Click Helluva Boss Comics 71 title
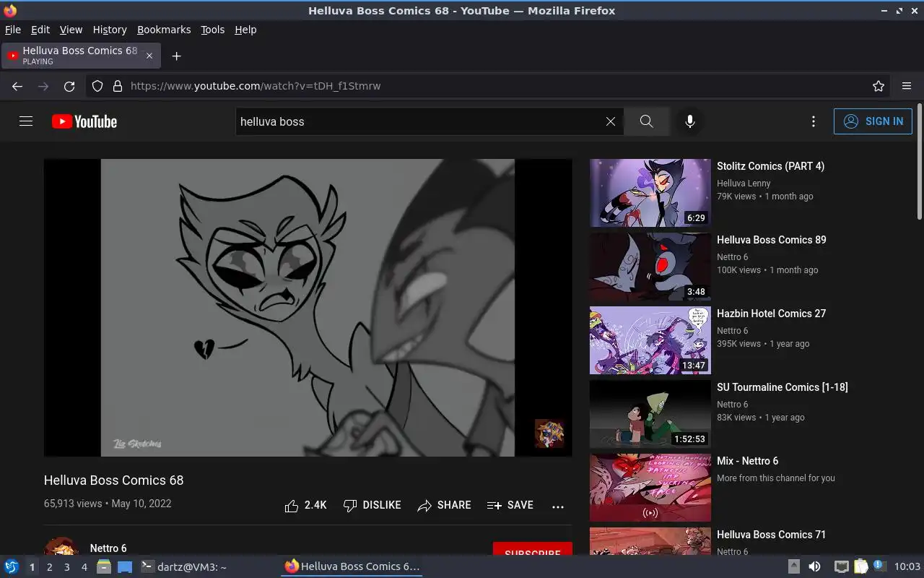The width and height of the screenshot is (924, 578). click(771, 535)
